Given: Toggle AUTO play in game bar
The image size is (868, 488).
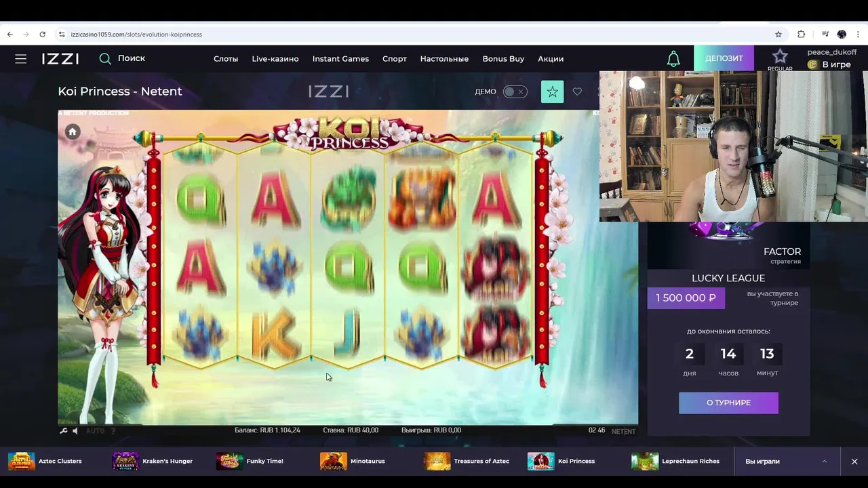Looking at the screenshot, I should (x=95, y=430).
